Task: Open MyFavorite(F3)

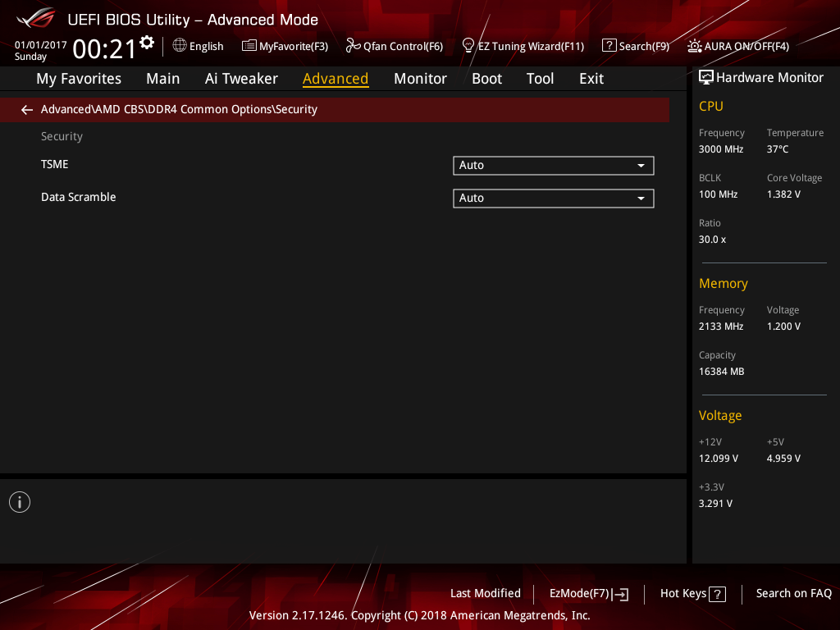Action: [x=294, y=47]
